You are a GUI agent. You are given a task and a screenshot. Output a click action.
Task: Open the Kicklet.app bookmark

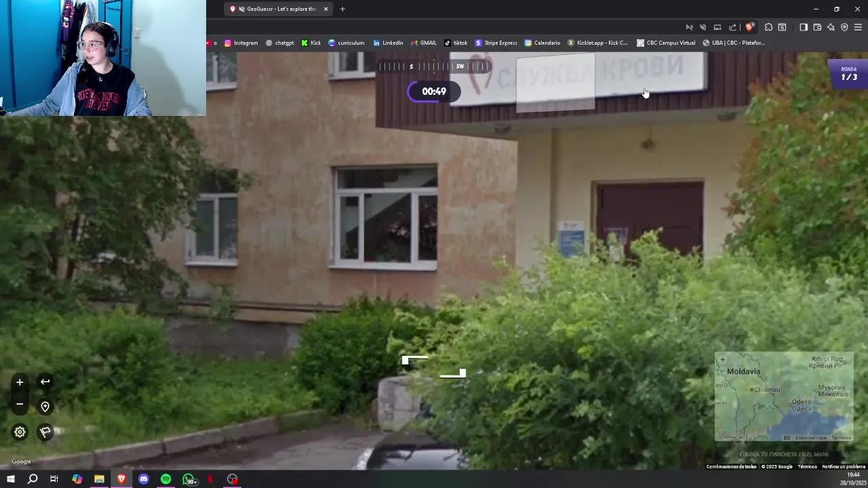(x=597, y=43)
